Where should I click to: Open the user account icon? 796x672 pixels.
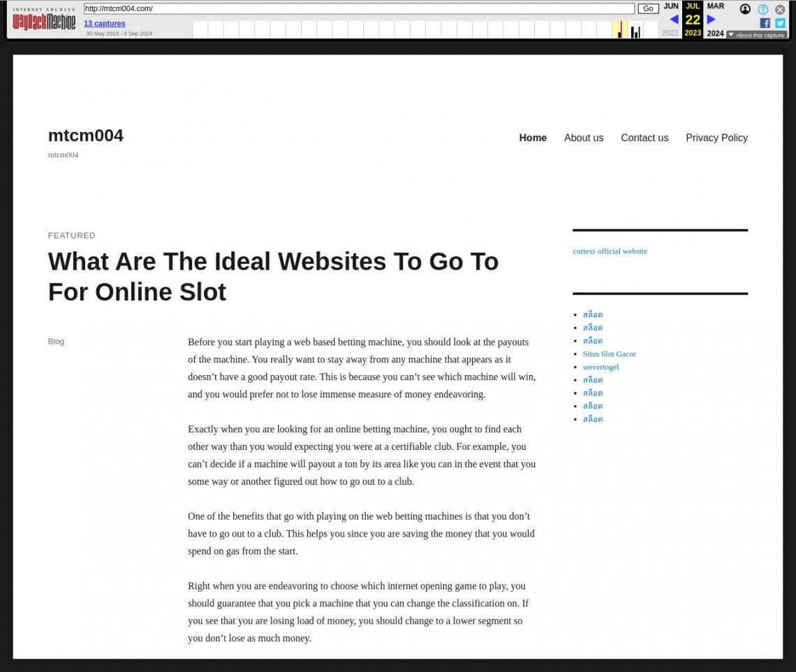[745, 9]
